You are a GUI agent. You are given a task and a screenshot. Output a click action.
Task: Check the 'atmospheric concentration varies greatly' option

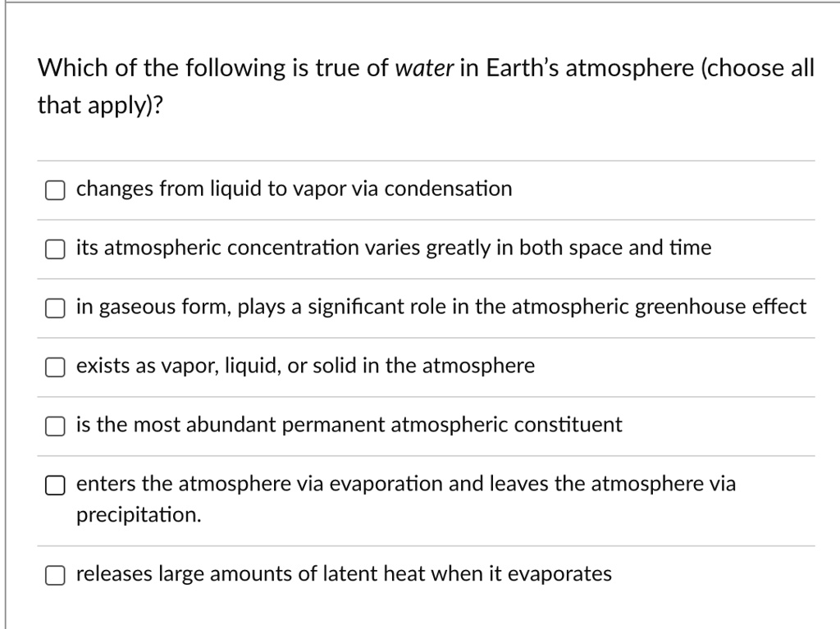(54, 248)
